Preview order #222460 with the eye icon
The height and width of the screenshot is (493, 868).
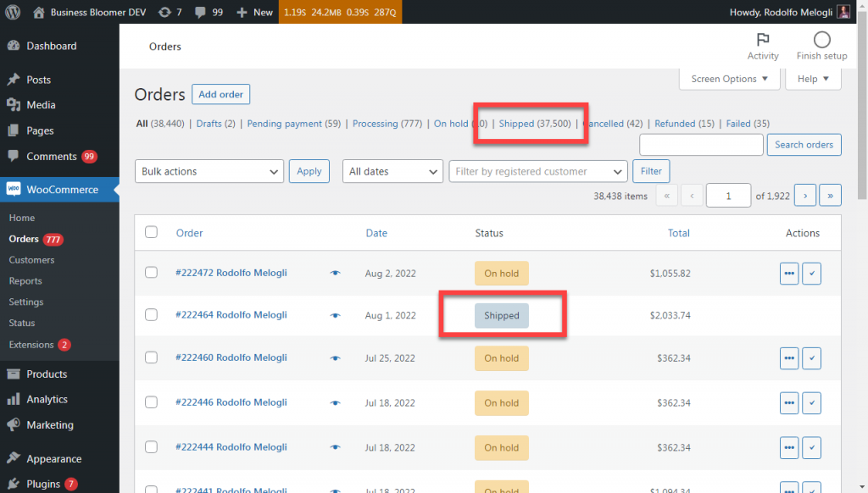click(335, 358)
